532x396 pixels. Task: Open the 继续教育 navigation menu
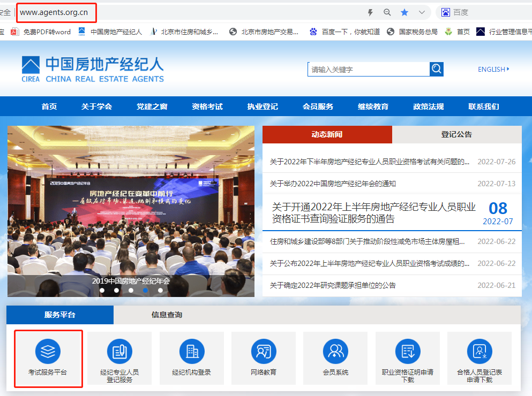[x=373, y=106]
